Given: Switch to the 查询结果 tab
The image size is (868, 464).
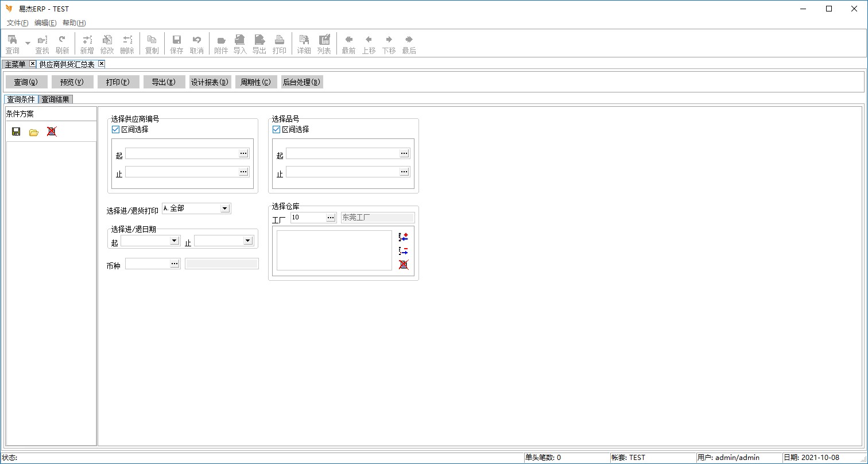Looking at the screenshot, I should tap(55, 99).
